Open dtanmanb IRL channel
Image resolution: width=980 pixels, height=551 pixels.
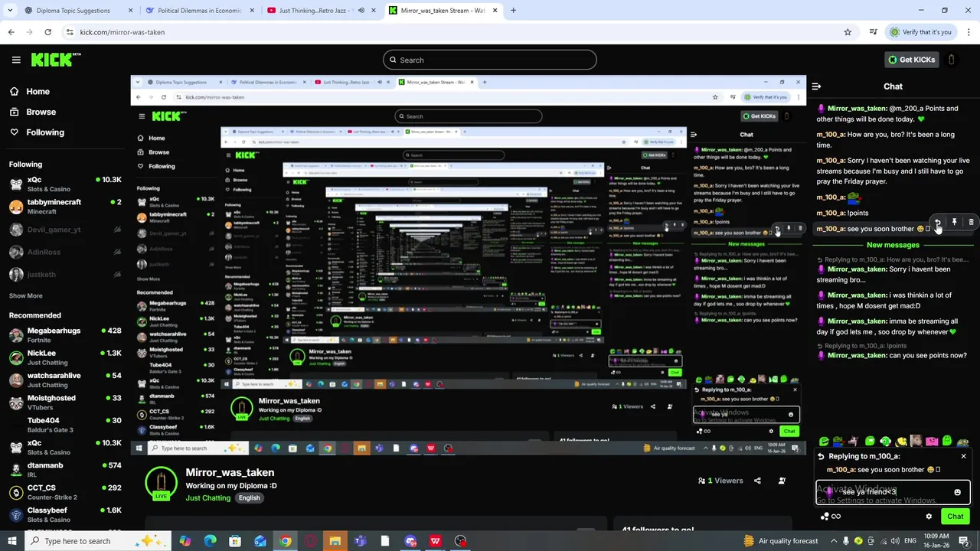[x=64, y=470]
